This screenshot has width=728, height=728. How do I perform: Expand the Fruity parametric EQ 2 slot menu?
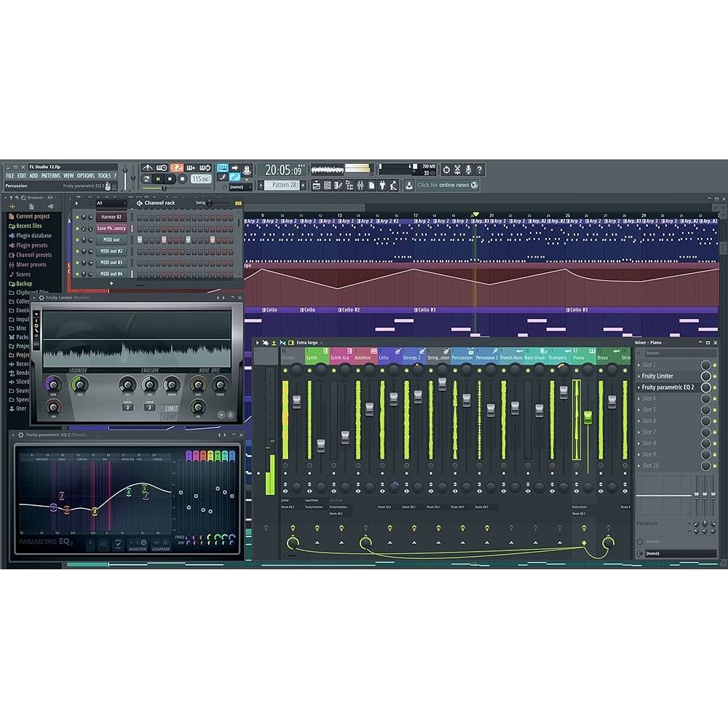click(x=639, y=387)
